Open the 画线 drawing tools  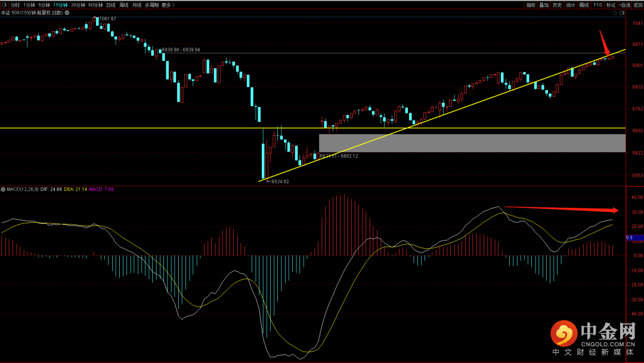pyautogui.click(x=584, y=5)
